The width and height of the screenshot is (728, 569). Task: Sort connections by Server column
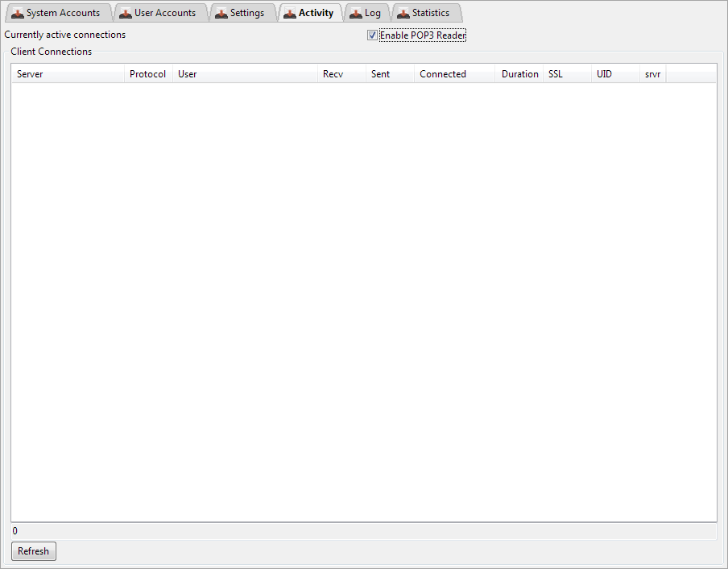[x=68, y=74]
